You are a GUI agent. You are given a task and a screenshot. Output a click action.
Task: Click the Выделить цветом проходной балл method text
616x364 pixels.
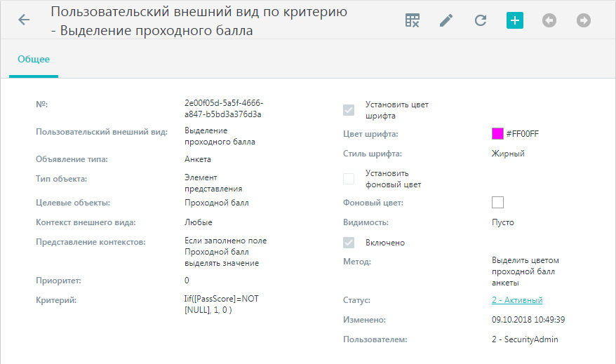pos(525,271)
